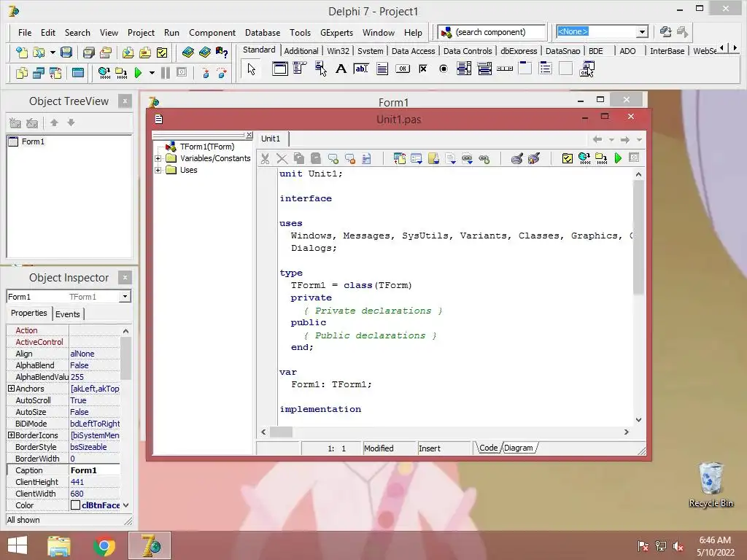The image size is (747, 560).
Task: Select the CheckBox component in palette
Action: 423,69
